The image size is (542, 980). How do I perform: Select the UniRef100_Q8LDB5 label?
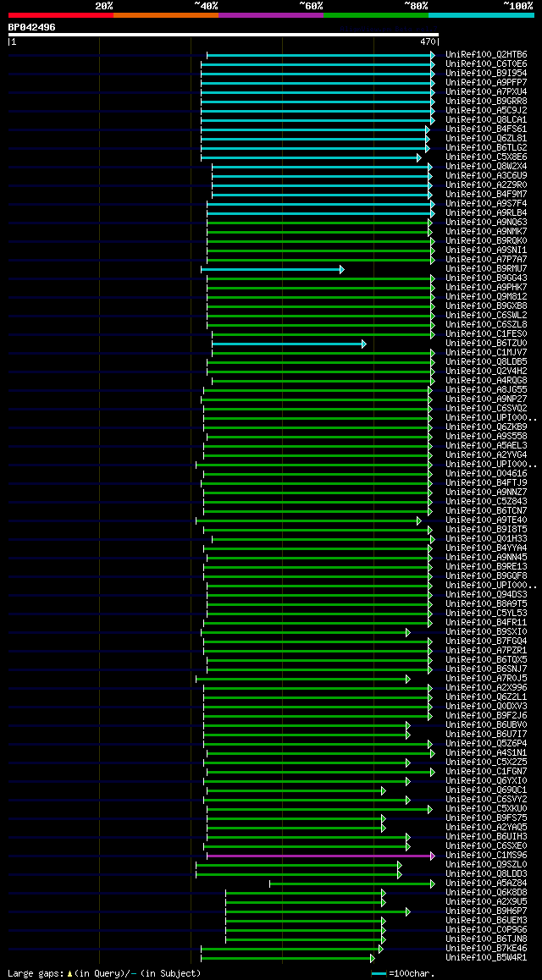point(486,362)
